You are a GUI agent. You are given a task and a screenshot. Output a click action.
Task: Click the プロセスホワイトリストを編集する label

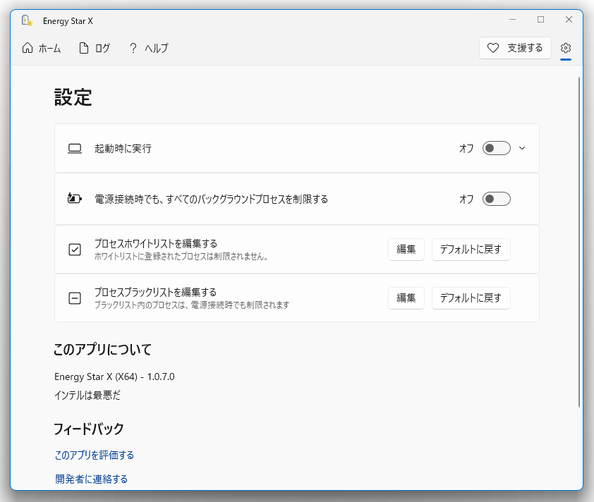156,243
